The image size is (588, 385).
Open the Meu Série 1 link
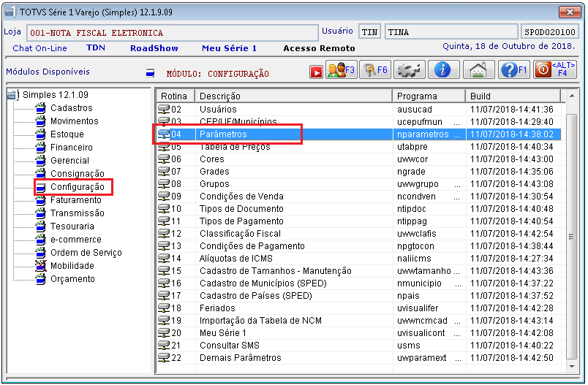pos(229,48)
